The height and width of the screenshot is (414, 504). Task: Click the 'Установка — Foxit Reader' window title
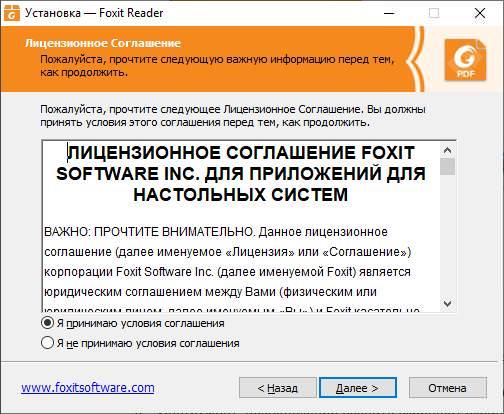pyautogui.click(x=94, y=13)
